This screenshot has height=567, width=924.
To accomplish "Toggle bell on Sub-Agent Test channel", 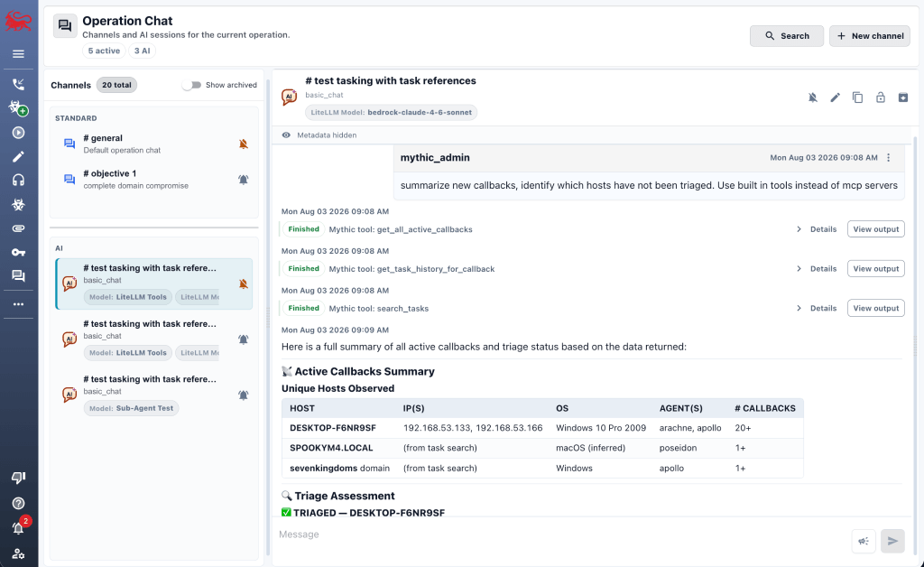I will (x=244, y=395).
